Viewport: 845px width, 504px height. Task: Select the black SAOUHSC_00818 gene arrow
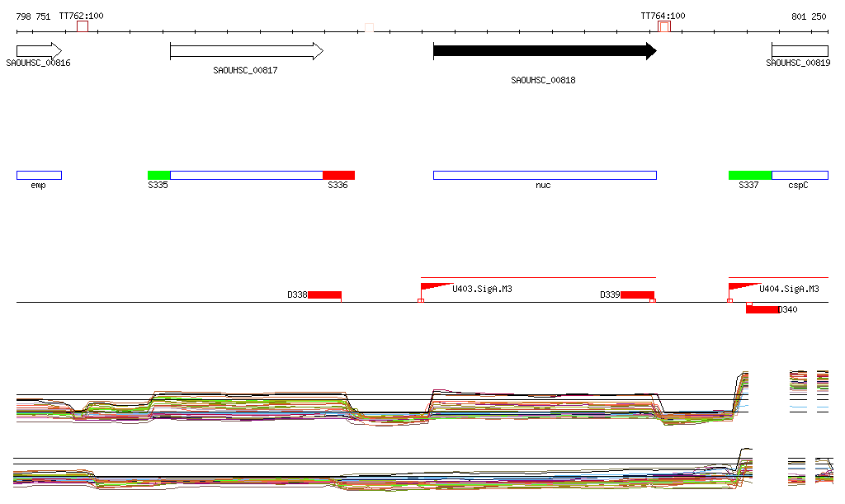tap(545, 51)
